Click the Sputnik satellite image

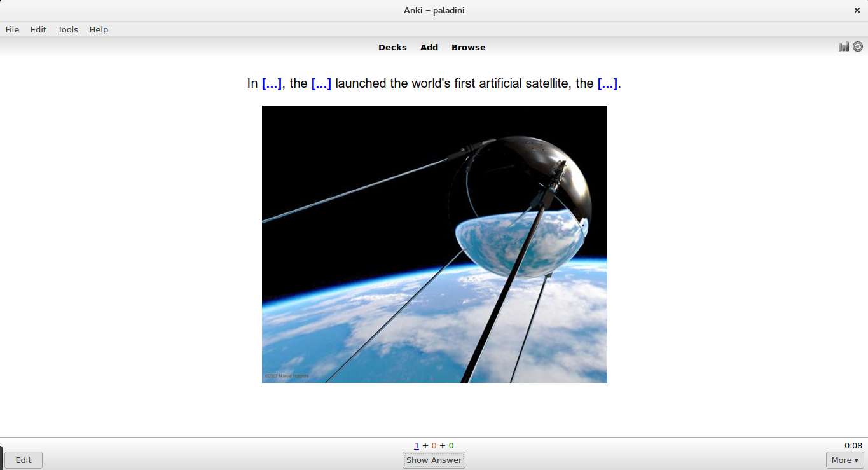(434, 244)
